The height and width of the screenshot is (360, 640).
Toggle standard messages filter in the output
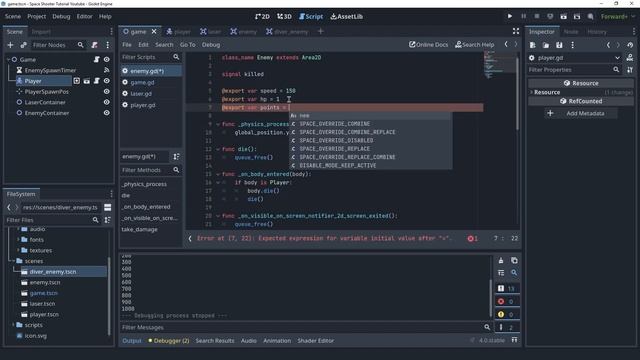pos(507,289)
